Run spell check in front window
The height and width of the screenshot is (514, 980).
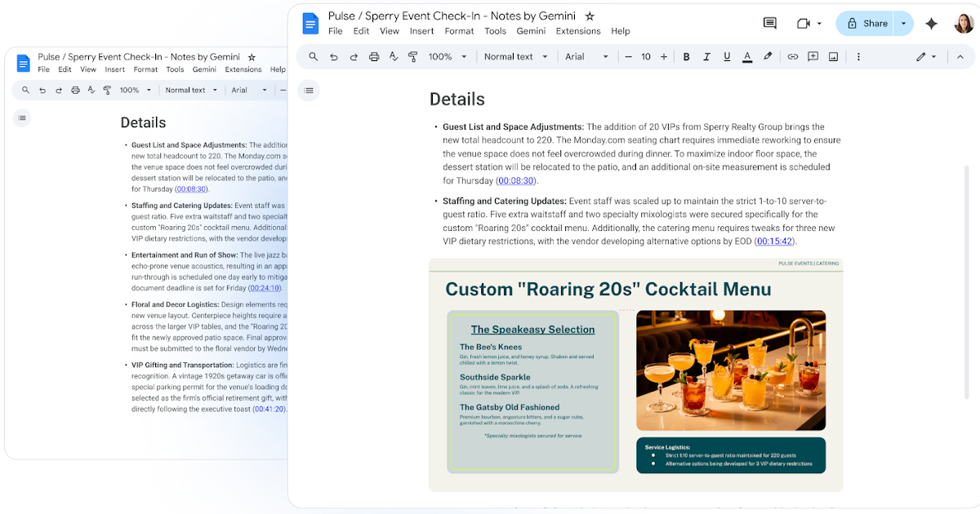pyautogui.click(x=394, y=57)
